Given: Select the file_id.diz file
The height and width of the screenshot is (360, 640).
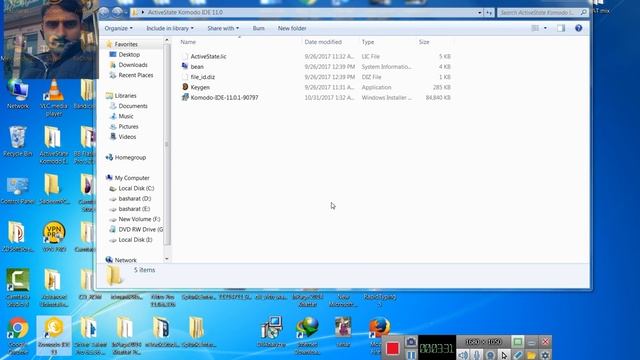Looking at the screenshot, I should point(202,77).
